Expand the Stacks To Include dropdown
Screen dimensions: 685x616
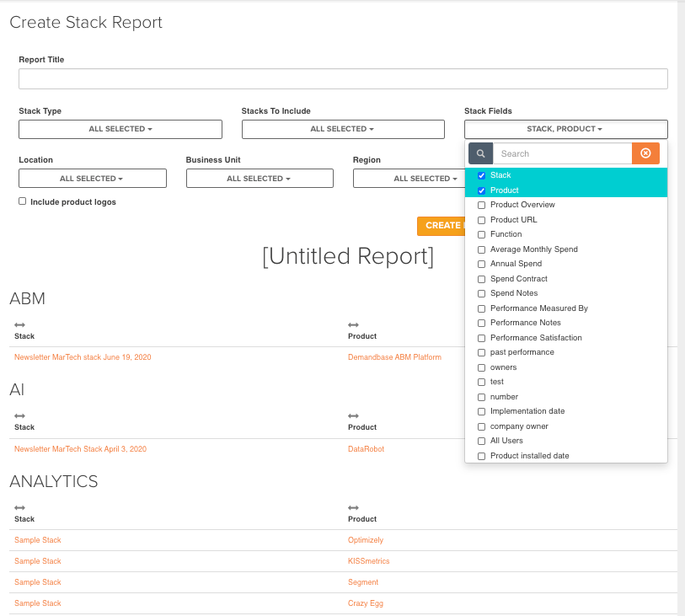click(x=343, y=129)
